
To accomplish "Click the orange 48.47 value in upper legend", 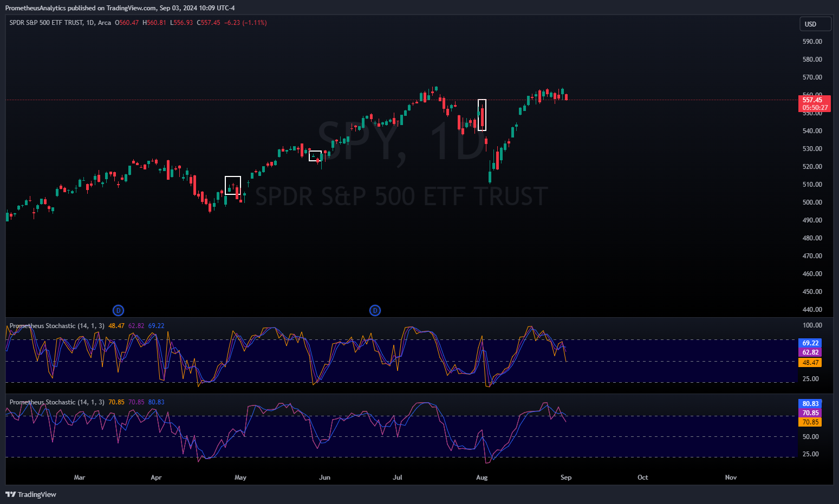I will click(x=116, y=326).
